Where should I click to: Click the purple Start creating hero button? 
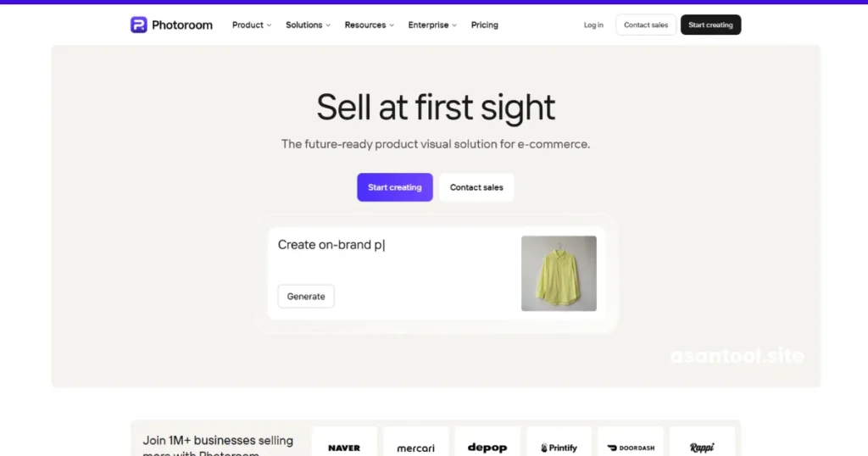click(395, 187)
